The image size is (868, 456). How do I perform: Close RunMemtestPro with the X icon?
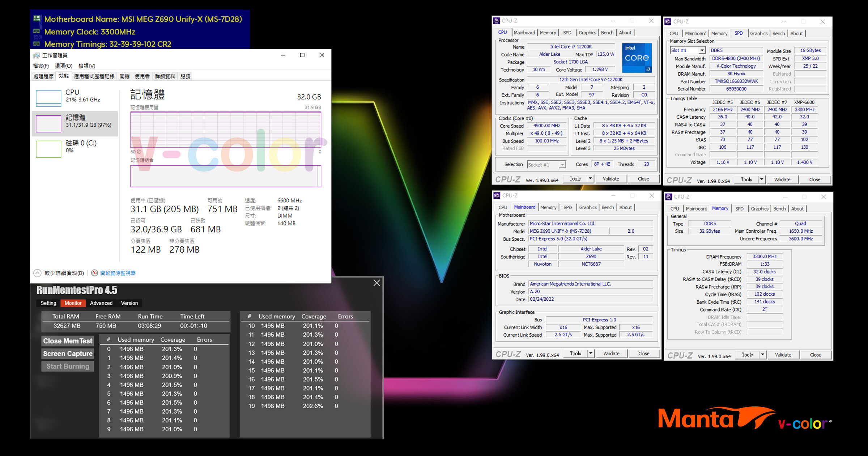pyautogui.click(x=376, y=283)
